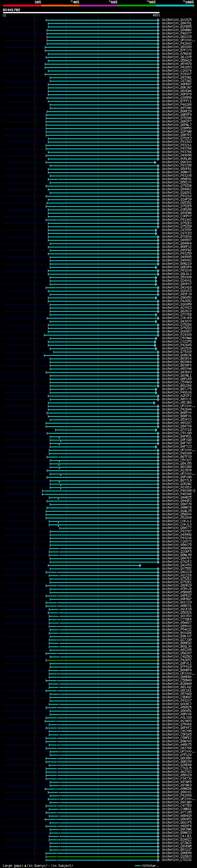197x868 pixels.
Task: Pick the UniRef100_Q38M50 row label
Action: [x=176, y=128]
